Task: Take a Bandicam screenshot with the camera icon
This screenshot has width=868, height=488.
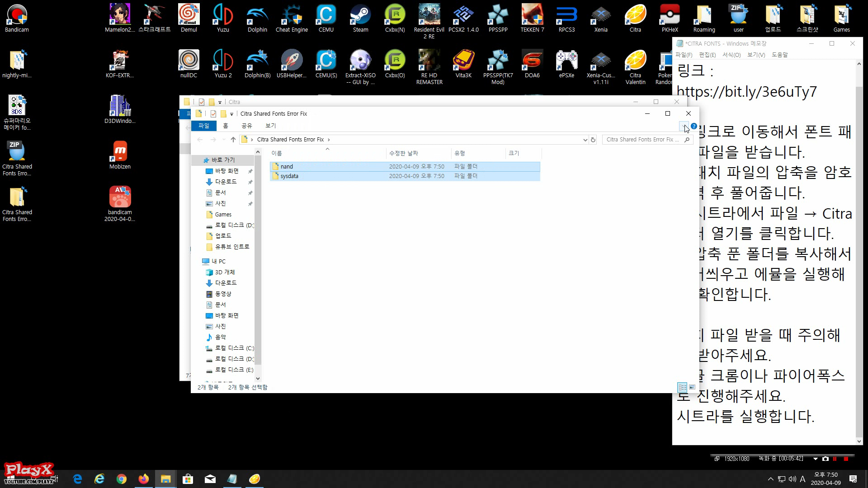Action: (826, 459)
